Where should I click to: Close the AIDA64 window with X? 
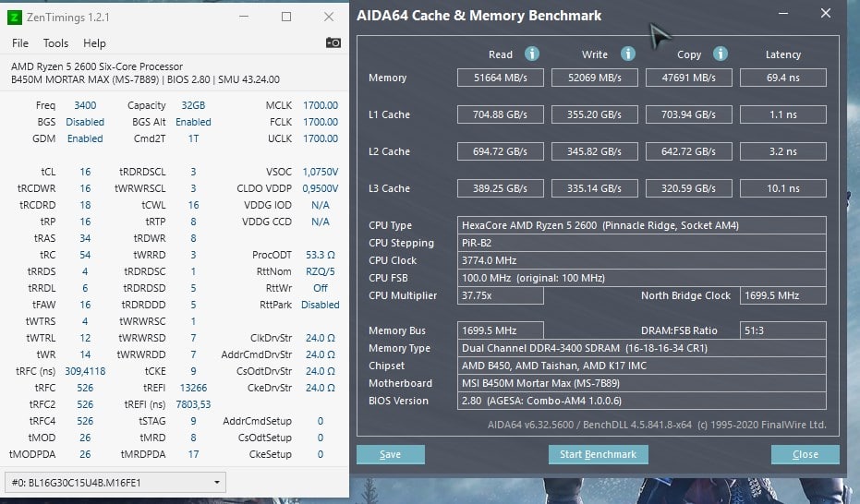(x=825, y=13)
